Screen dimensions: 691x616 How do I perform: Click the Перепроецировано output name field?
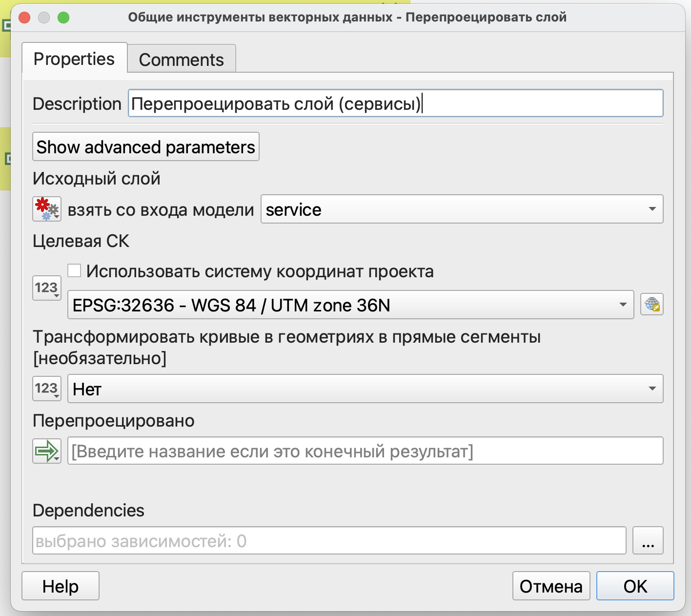point(365,451)
